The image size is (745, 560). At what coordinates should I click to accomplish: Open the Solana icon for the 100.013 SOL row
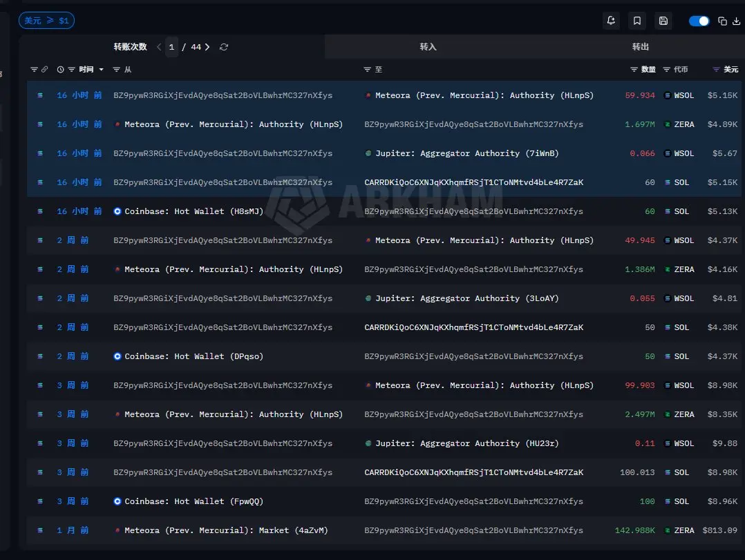coord(40,472)
